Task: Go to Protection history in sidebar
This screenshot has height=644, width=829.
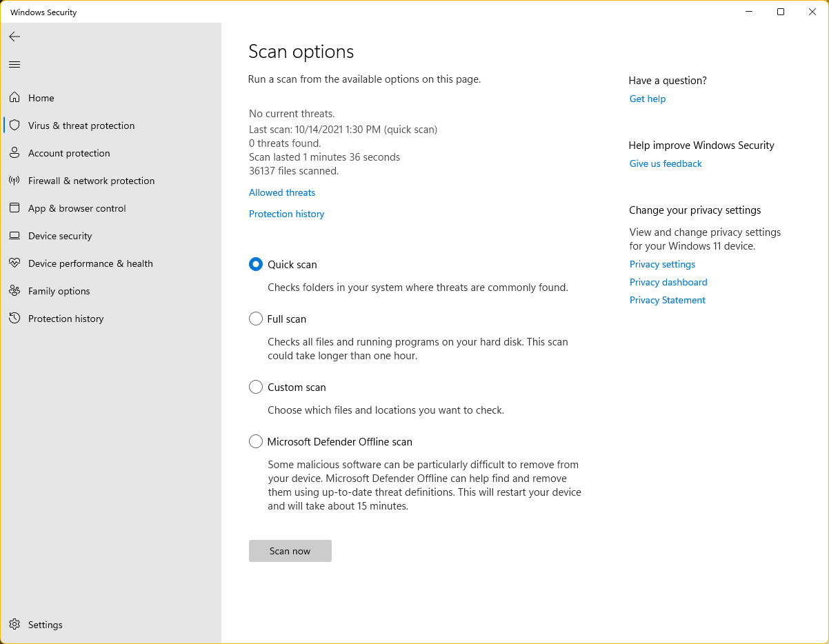Action: tap(66, 319)
